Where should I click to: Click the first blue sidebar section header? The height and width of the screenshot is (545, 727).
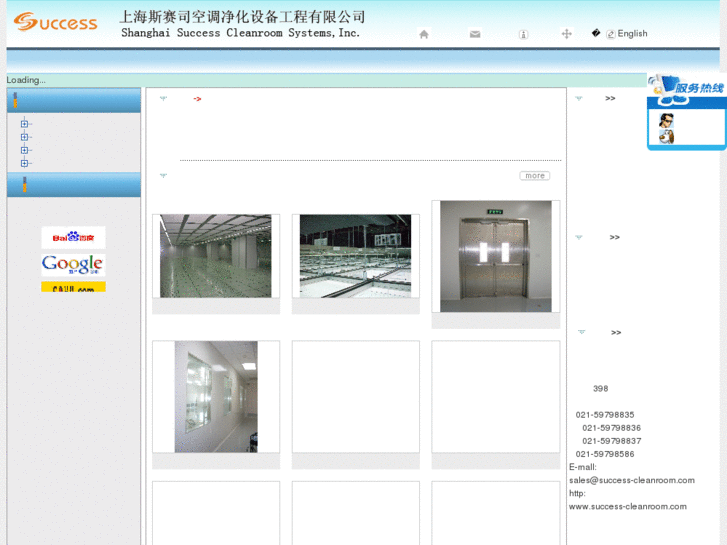[74, 100]
